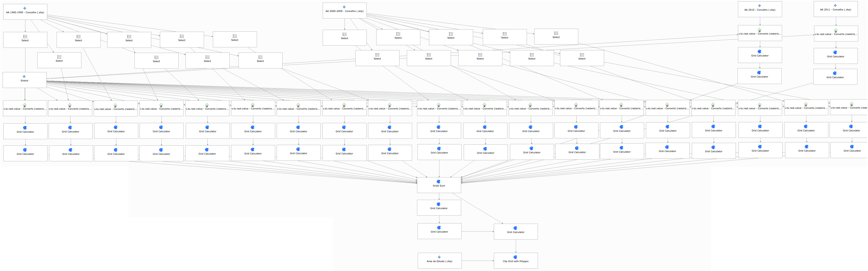Image resolution: width=868 pixels, height=271 pixels.
Task: Select Grid Calculator directly above Area de Estudo
Action: click(439, 231)
